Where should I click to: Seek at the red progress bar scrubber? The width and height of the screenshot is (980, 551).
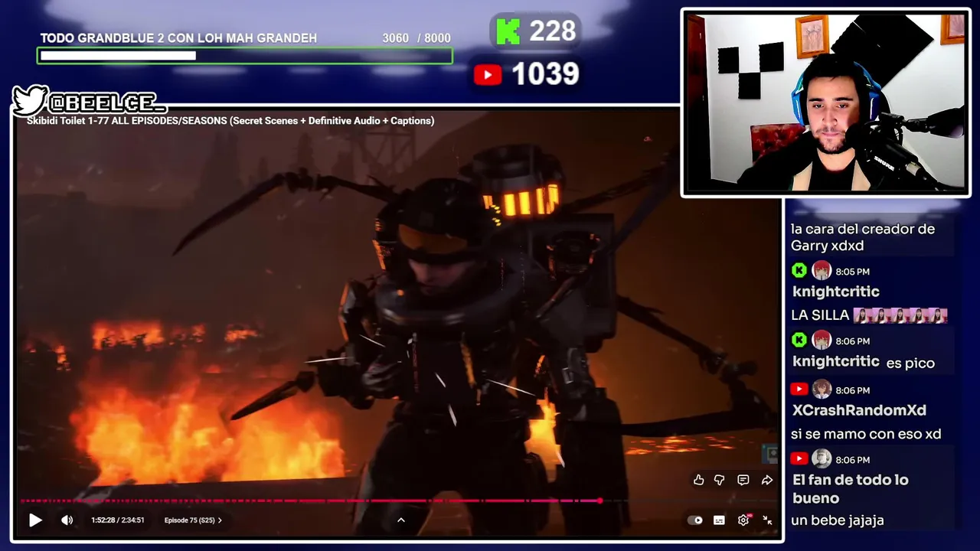[x=599, y=500]
